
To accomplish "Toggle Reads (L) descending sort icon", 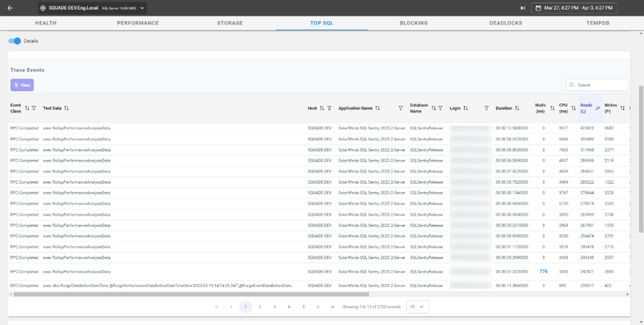I will click(597, 108).
